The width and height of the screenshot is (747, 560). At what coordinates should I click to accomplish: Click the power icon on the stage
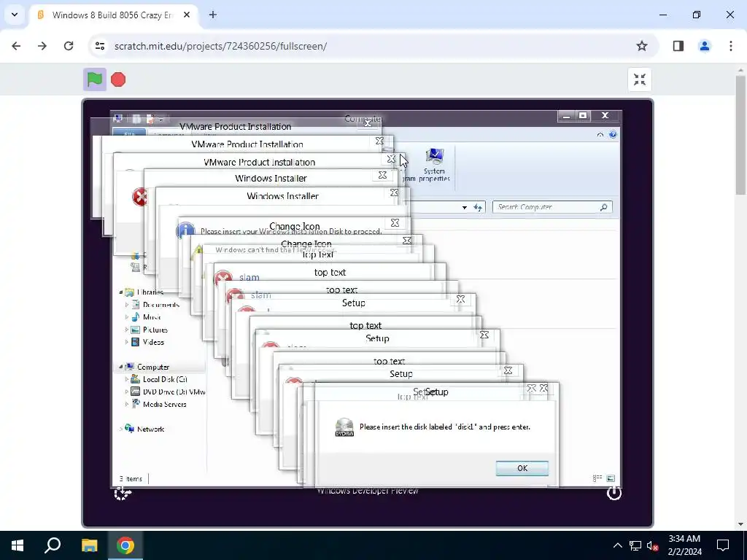[x=614, y=494]
